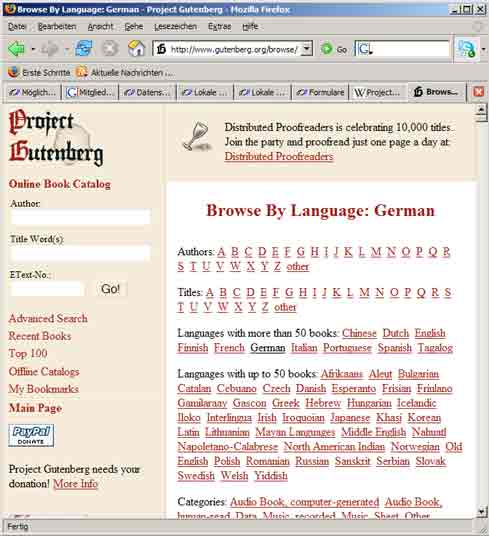
Task: Open the Datei menu
Action: (x=17, y=27)
